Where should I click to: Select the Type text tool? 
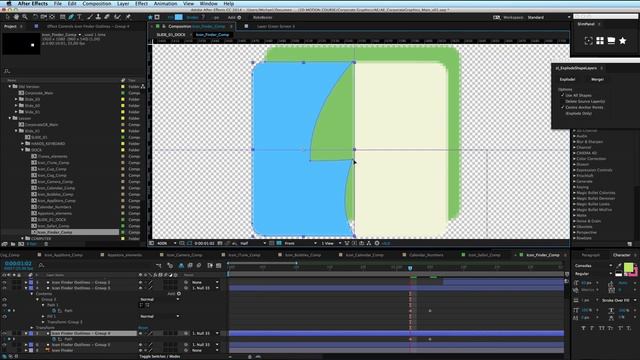pos(80,17)
